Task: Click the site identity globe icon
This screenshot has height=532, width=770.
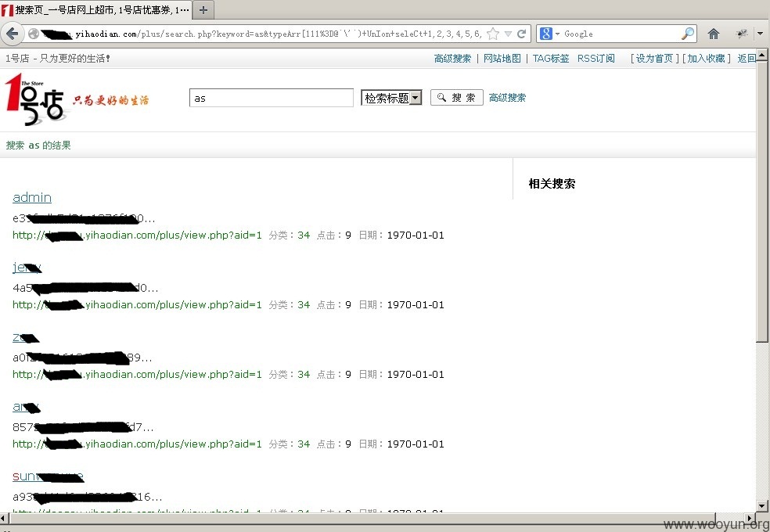Action: pyautogui.click(x=34, y=34)
